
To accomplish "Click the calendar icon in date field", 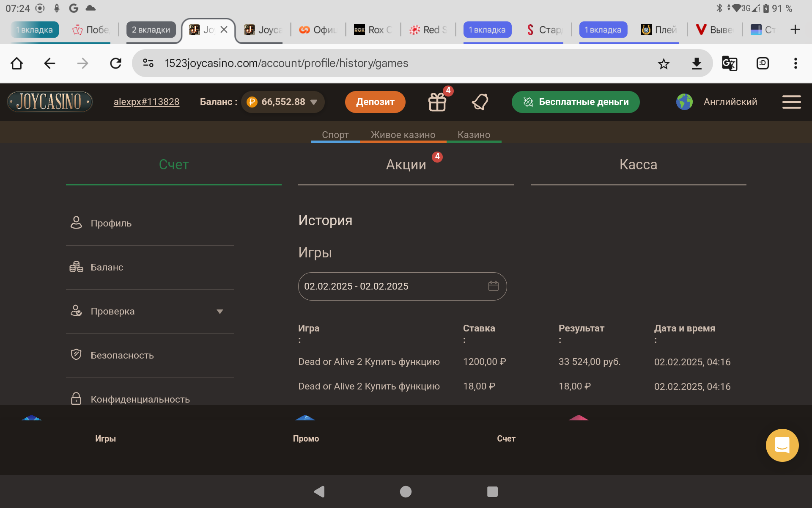I will pos(493,286).
